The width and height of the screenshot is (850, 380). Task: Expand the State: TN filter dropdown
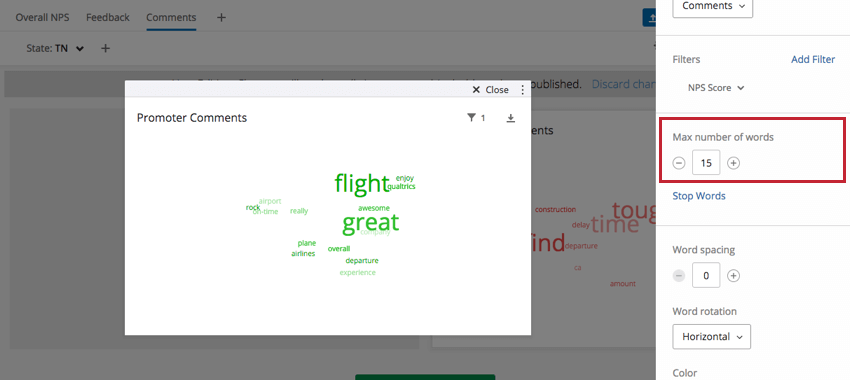pos(55,48)
